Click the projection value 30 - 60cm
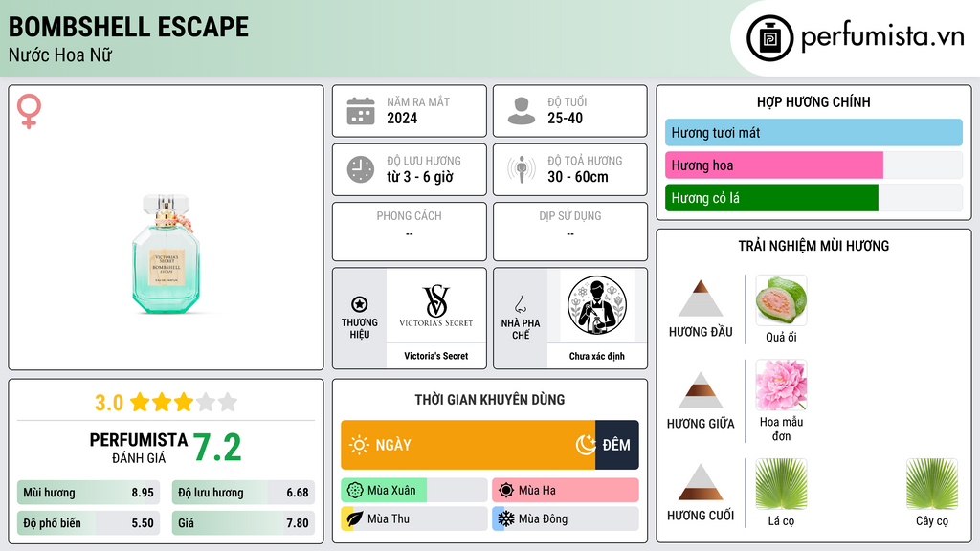 coord(578,177)
